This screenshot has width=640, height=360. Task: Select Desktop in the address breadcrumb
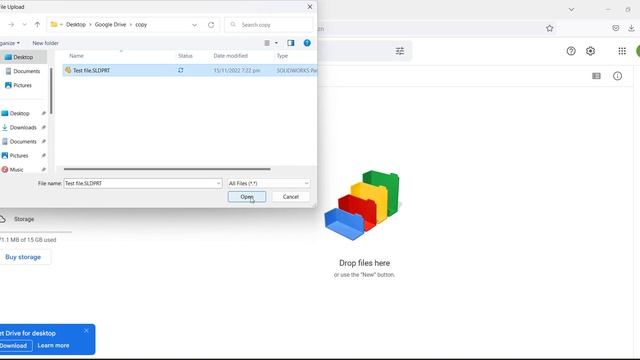tap(76, 24)
